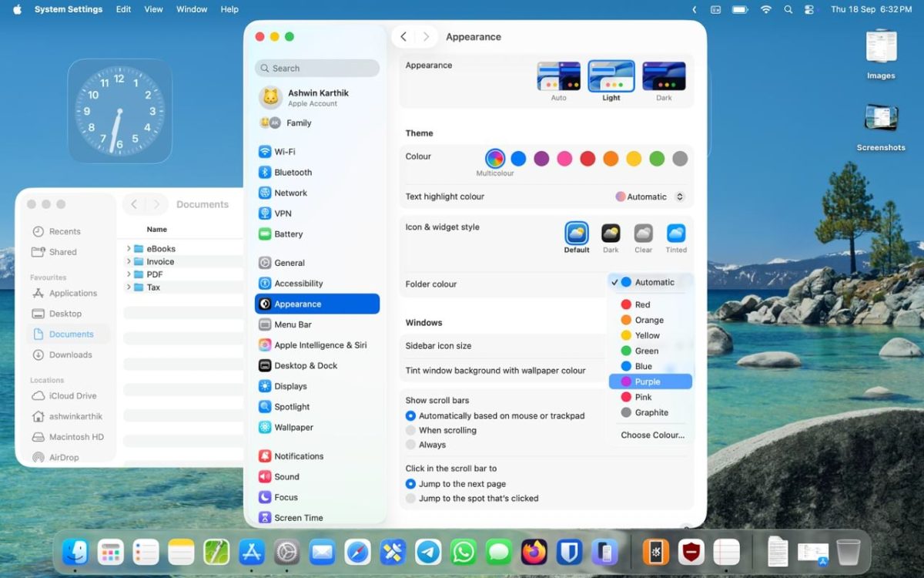This screenshot has width=924, height=578.
Task: Expand Tax folder in Finder
Action: point(129,287)
